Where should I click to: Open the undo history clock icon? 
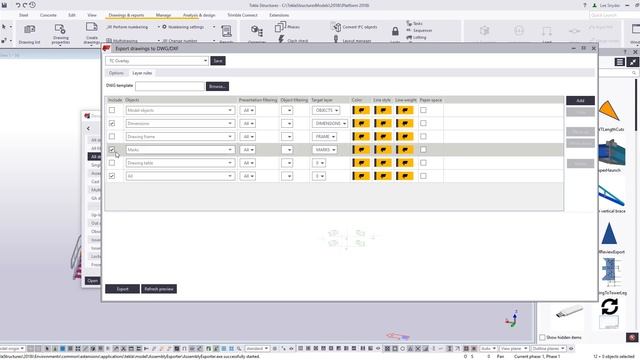pos(32,5)
